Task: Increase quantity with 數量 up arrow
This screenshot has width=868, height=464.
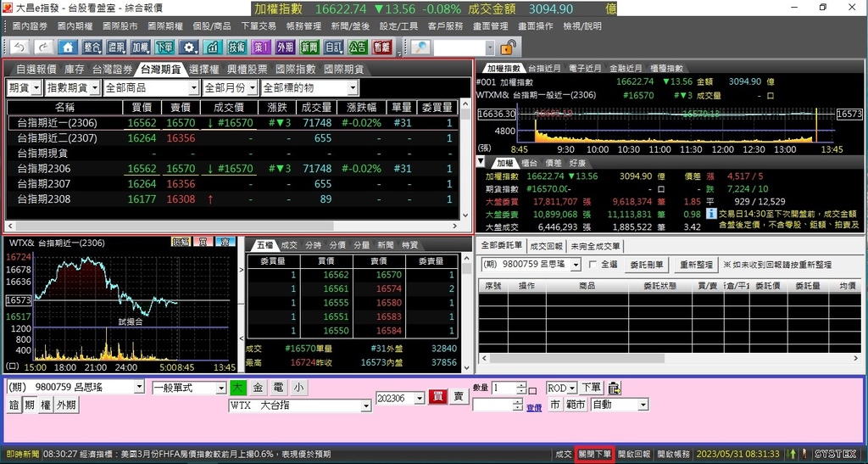Action: (521, 385)
